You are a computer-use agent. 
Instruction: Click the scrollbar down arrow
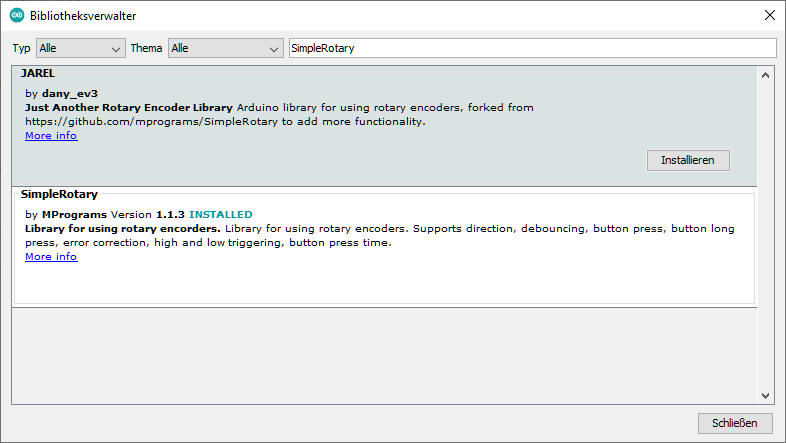pyautogui.click(x=766, y=395)
